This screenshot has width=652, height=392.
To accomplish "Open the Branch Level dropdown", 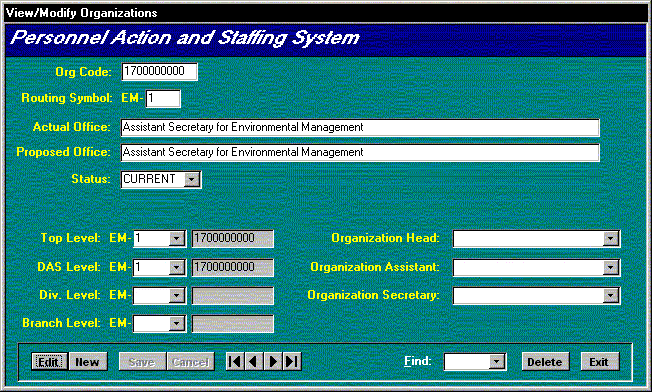I will pos(177,323).
